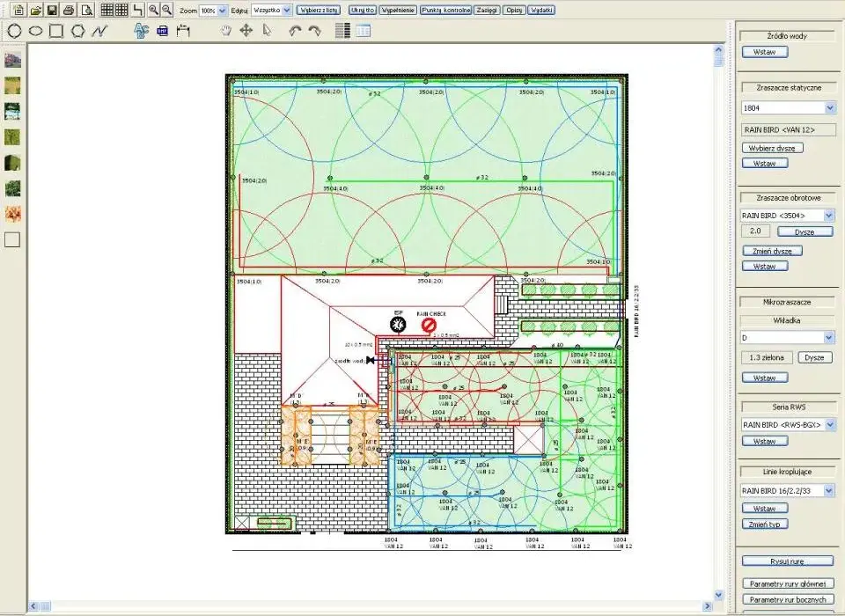The height and width of the screenshot is (616, 845).
Task: Open the light table view icon
Action: 364,31
